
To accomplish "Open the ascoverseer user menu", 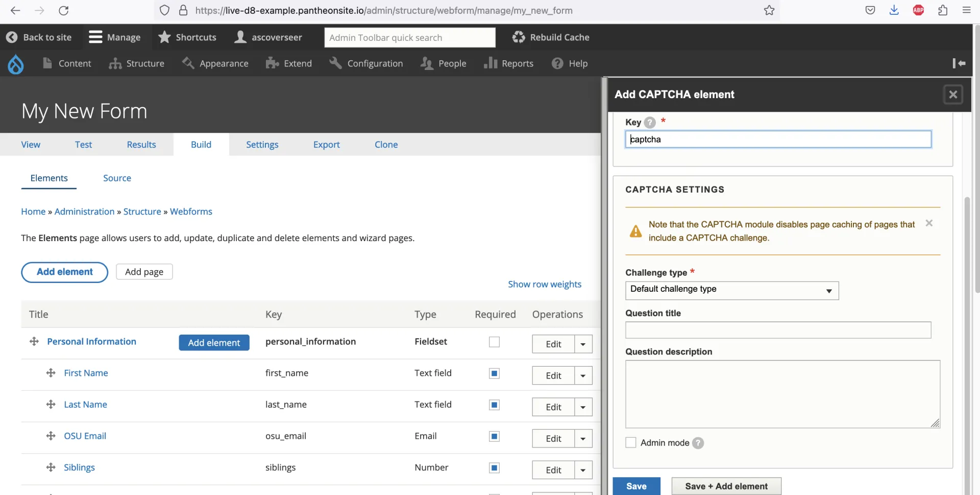I will (x=268, y=37).
